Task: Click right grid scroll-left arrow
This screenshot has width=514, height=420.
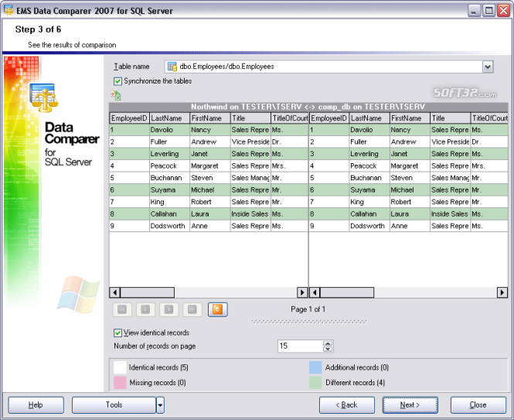Action: tap(315, 292)
